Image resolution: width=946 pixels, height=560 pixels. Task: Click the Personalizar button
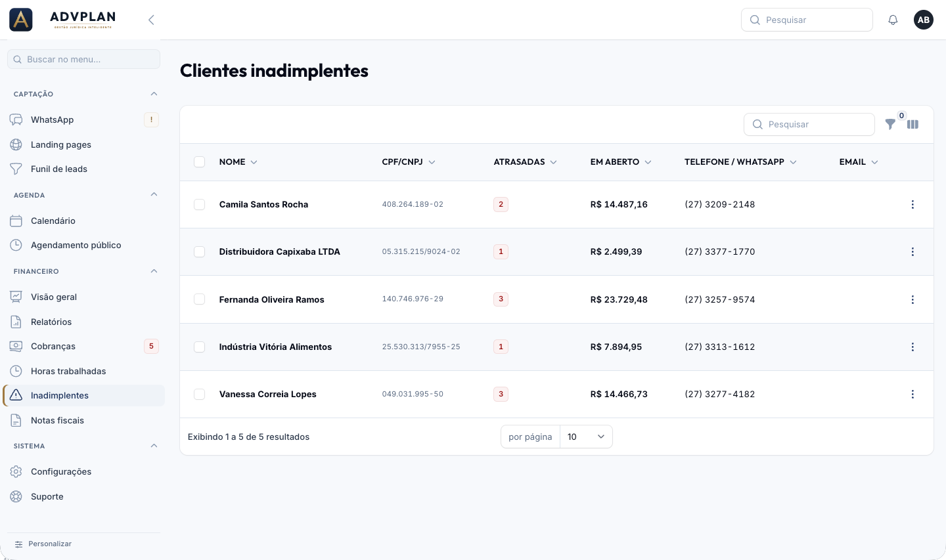(x=43, y=544)
